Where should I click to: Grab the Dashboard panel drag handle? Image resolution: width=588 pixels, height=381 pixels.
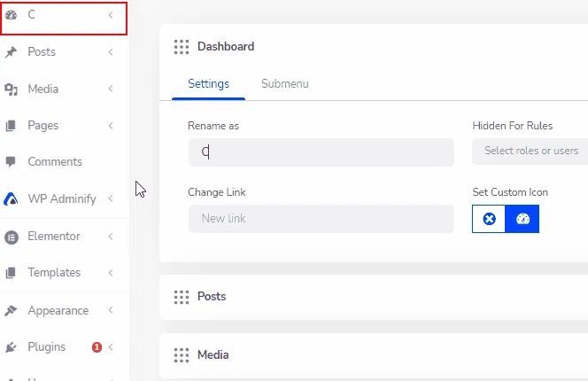(x=182, y=47)
